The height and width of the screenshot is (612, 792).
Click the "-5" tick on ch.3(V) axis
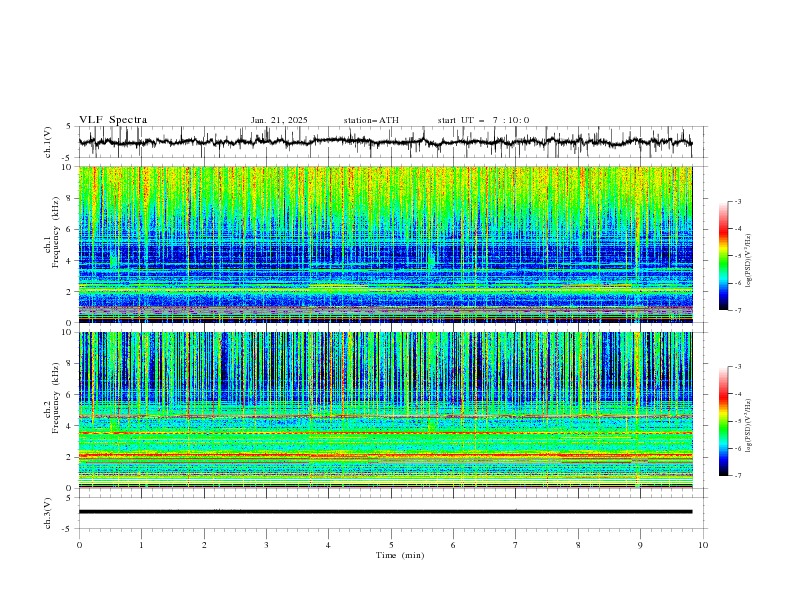coord(68,529)
